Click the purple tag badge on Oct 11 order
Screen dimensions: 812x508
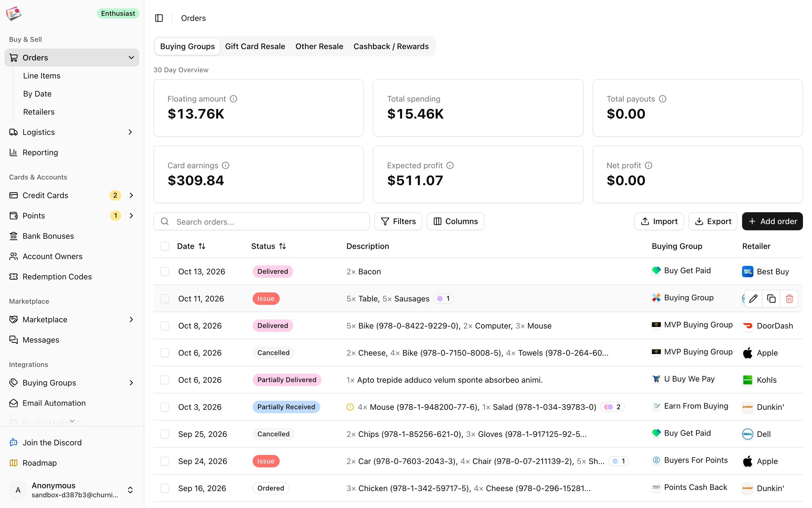(443, 298)
